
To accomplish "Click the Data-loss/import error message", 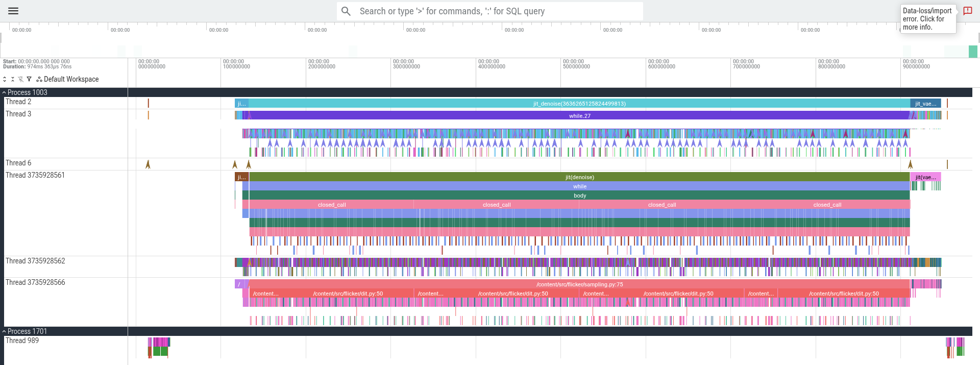I will coord(927,19).
